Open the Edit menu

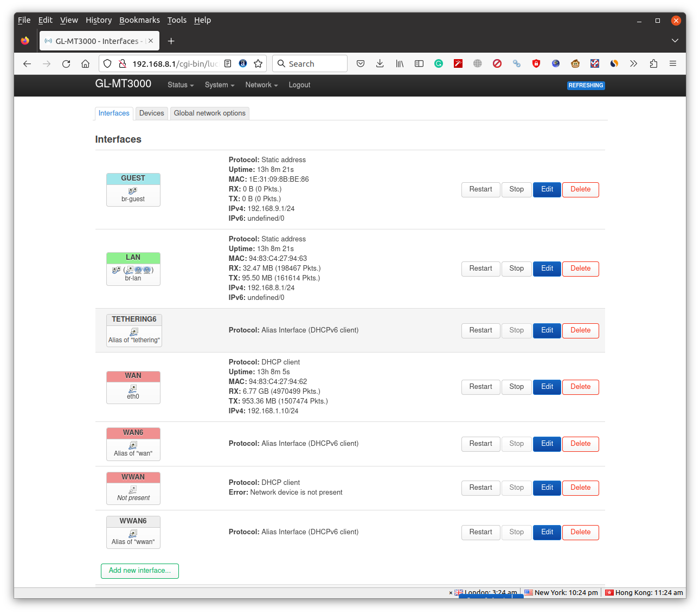[45, 20]
